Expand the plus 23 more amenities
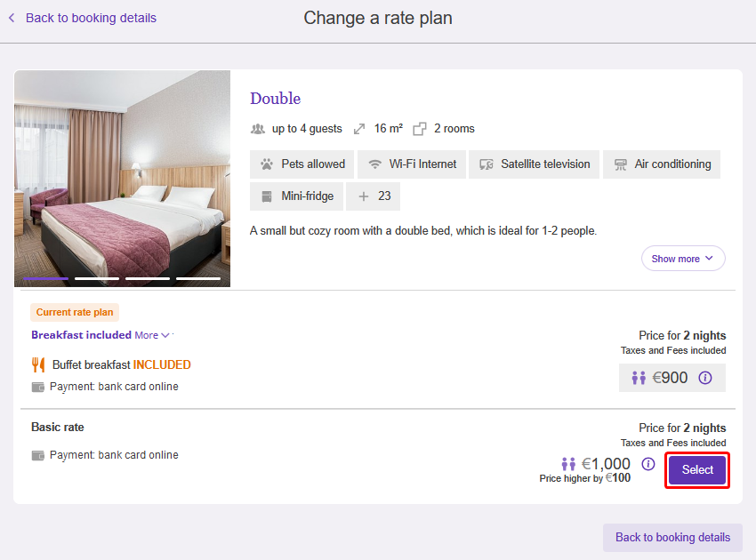Image resolution: width=756 pixels, height=560 pixels. [x=373, y=196]
